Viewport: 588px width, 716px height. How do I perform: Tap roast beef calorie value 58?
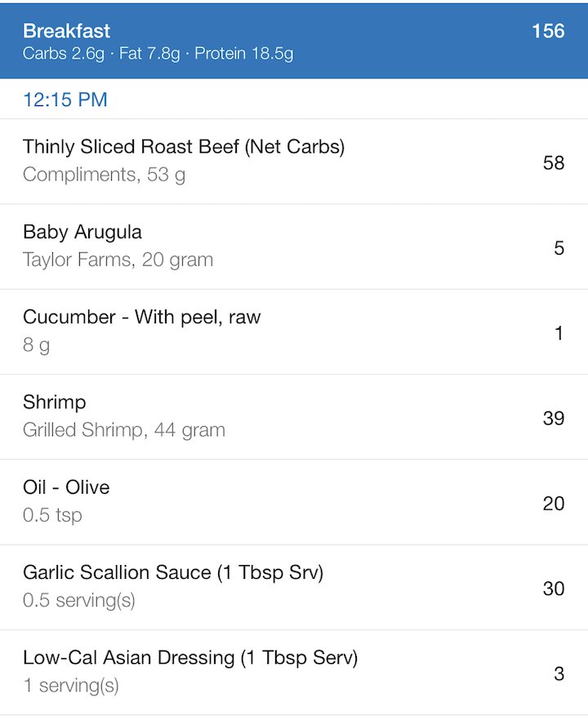[554, 163]
